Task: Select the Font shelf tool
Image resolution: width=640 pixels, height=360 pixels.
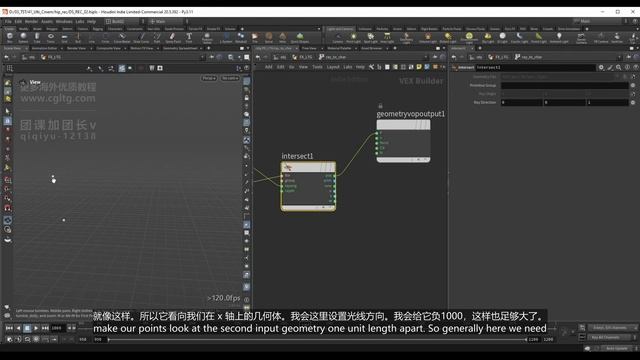Action: coord(189,38)
